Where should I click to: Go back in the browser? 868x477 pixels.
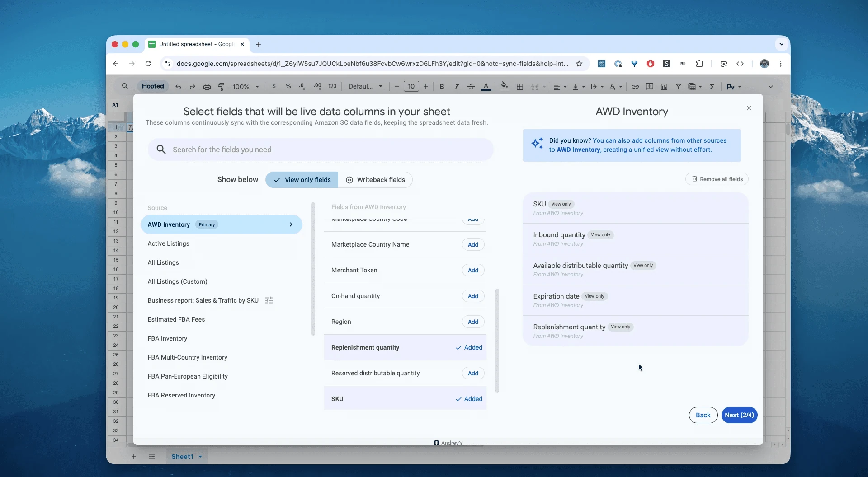[116, 64]
